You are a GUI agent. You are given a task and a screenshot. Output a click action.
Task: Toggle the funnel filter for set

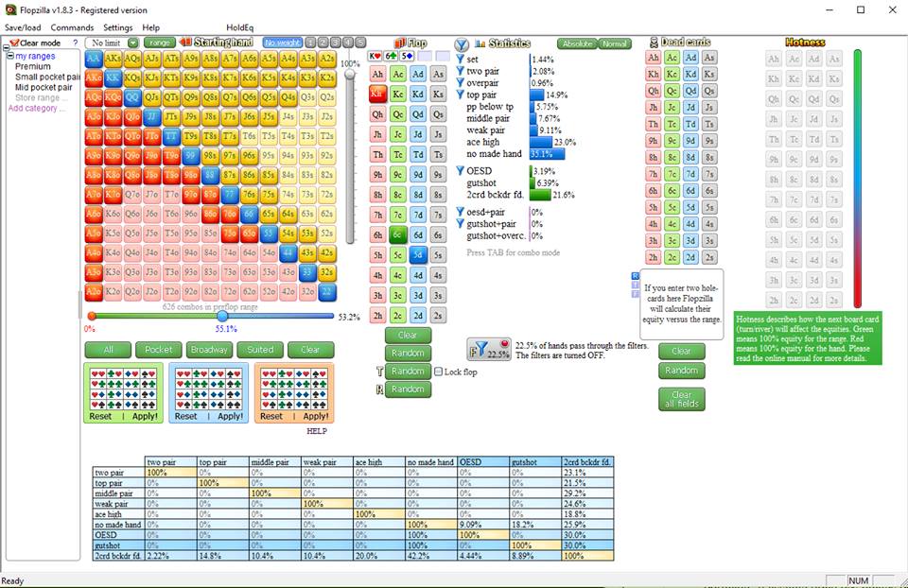coord(461,59)
